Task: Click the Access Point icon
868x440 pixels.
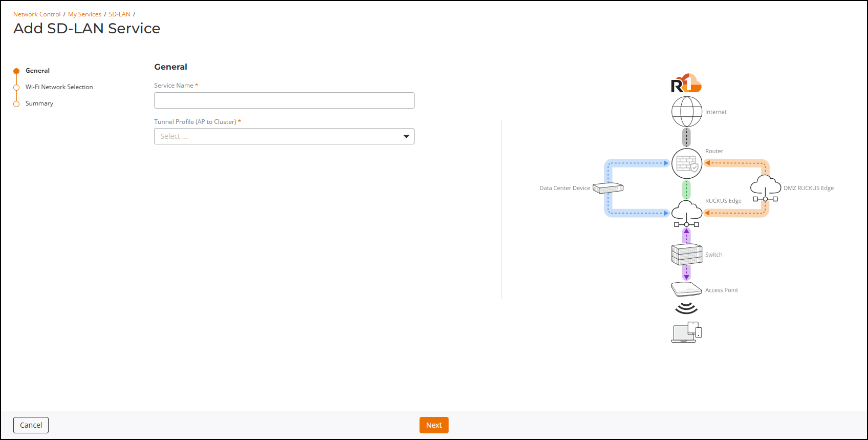Action: [686, 289]
